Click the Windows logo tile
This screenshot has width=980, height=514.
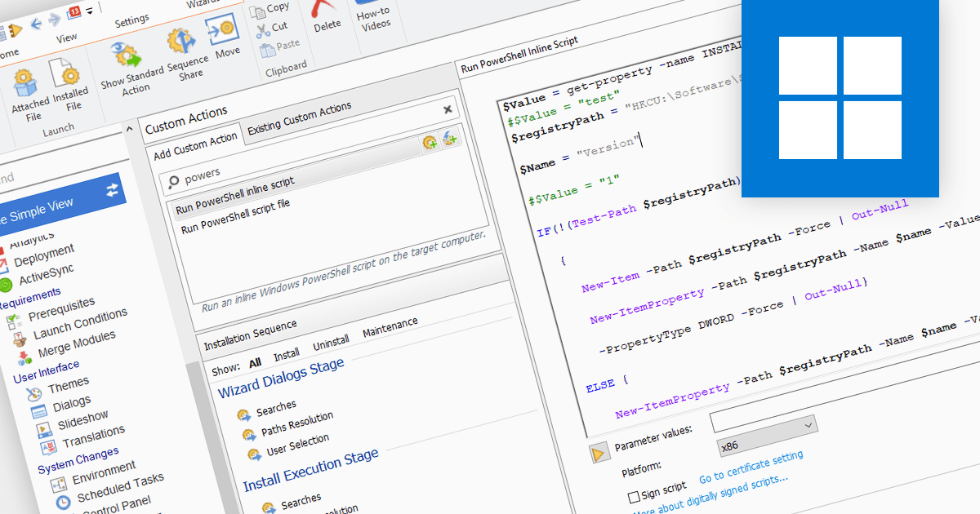click(840, 98)
